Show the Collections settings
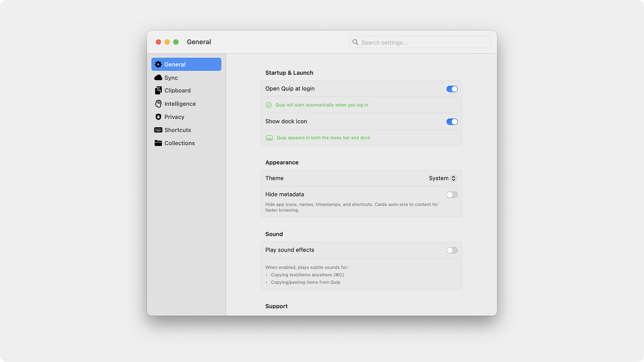The width and height of the screenshot is (644, 362). pyautogui.click(x=186, y=143)
